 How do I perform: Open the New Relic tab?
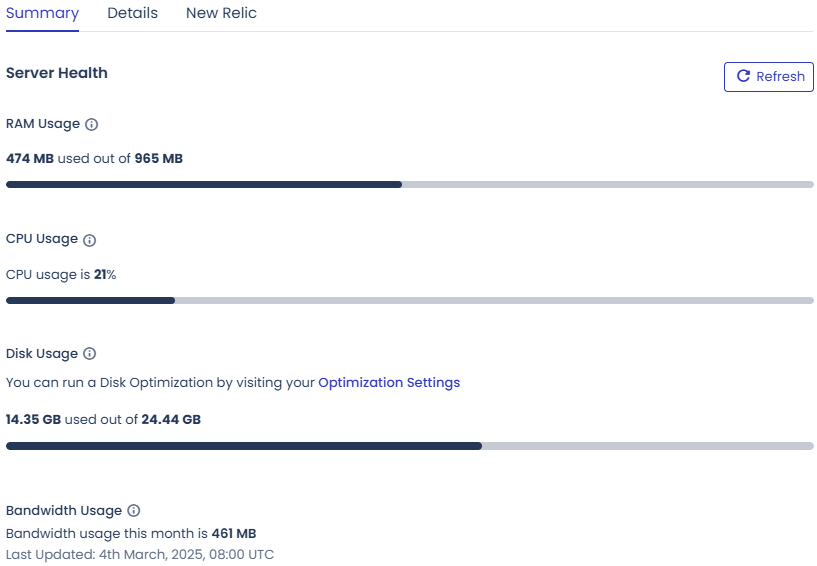[221, 13]
